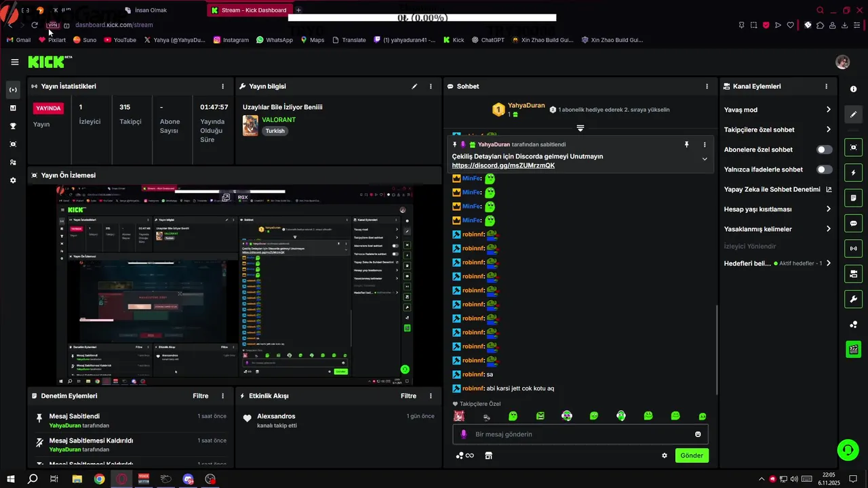Open Yayın bilgisi three-dot menu
This screenshot has height=488, width=868.
click(x=431, y=86)
